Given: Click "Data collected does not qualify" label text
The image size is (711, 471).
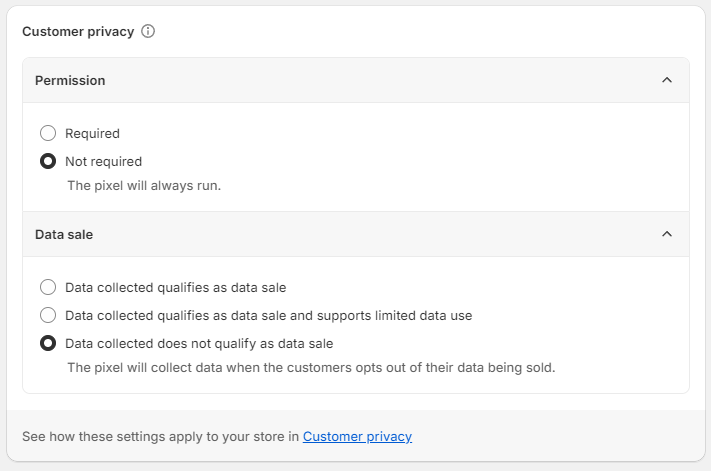Looking at the screenshot, I should [x=199, y=343].
